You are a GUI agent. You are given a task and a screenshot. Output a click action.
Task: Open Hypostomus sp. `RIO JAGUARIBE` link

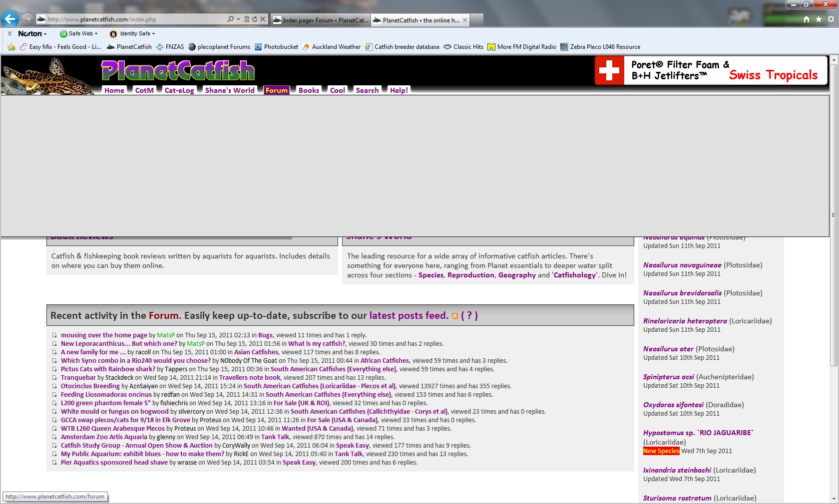[698, 433]
